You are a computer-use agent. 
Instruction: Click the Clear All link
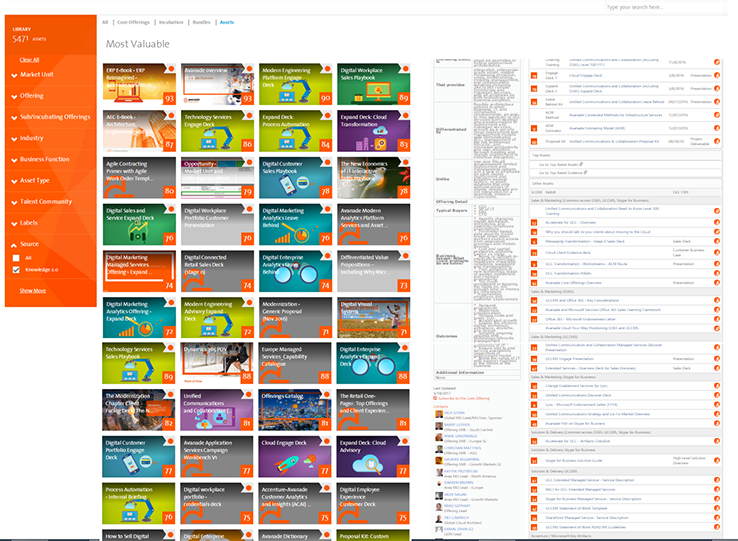[30, 60]
